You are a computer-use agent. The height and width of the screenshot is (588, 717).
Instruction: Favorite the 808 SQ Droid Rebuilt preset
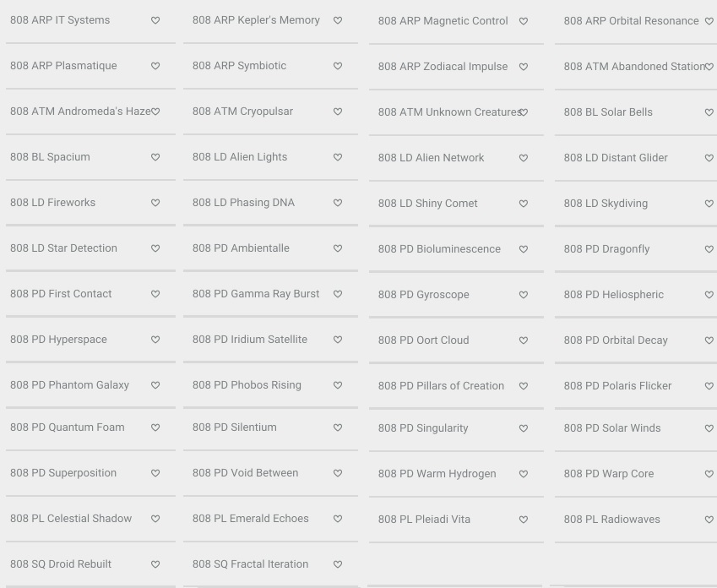155,564
